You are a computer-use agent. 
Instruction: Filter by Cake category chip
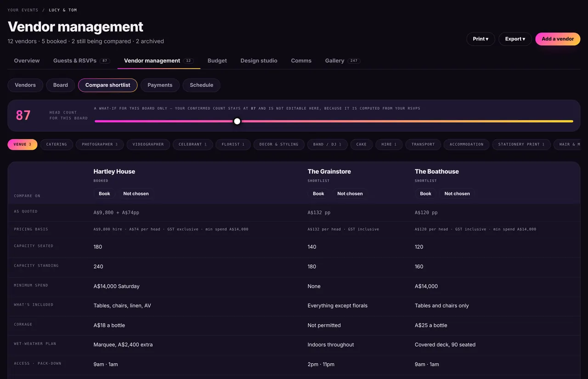(x=362, y=144)
